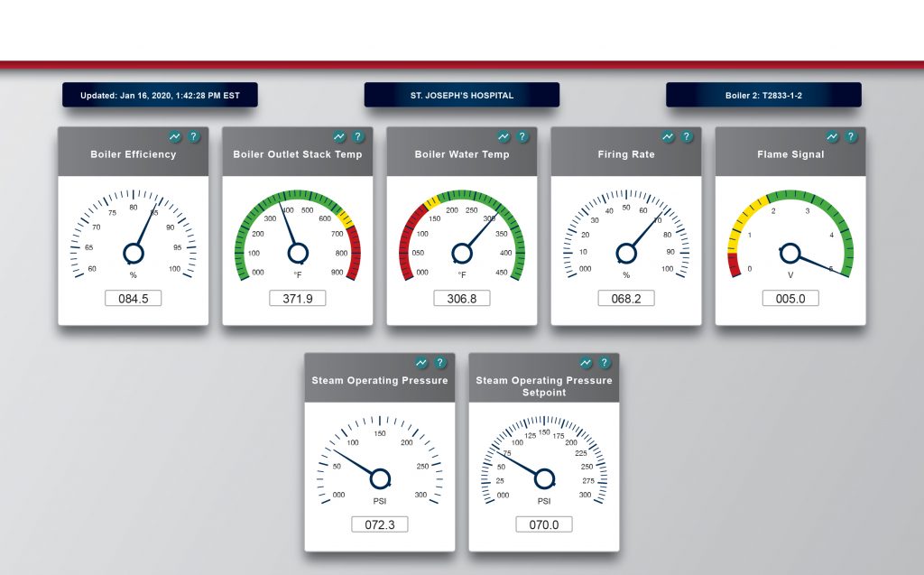Open help for the Steam Operating Pressure Setpoint gauge

[x=604, y=363]
